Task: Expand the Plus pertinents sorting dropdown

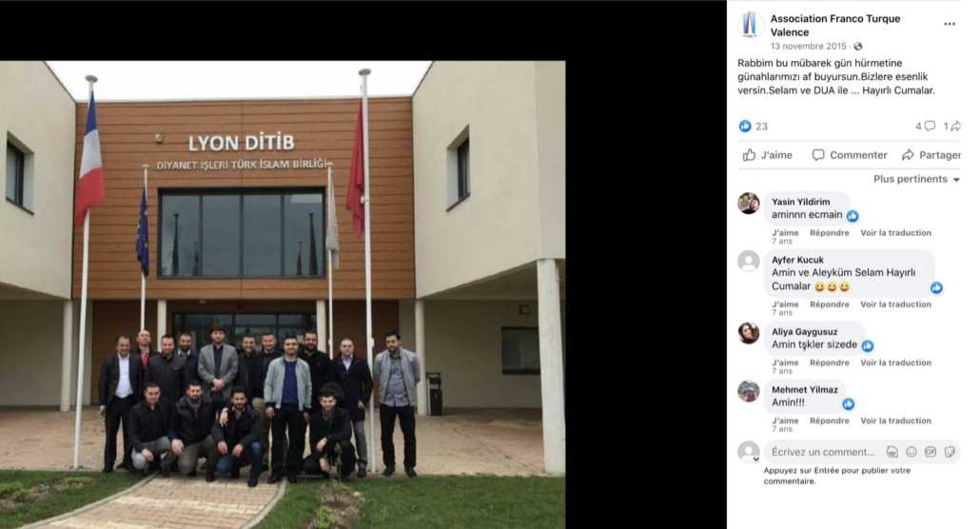Action: [915, 179]
